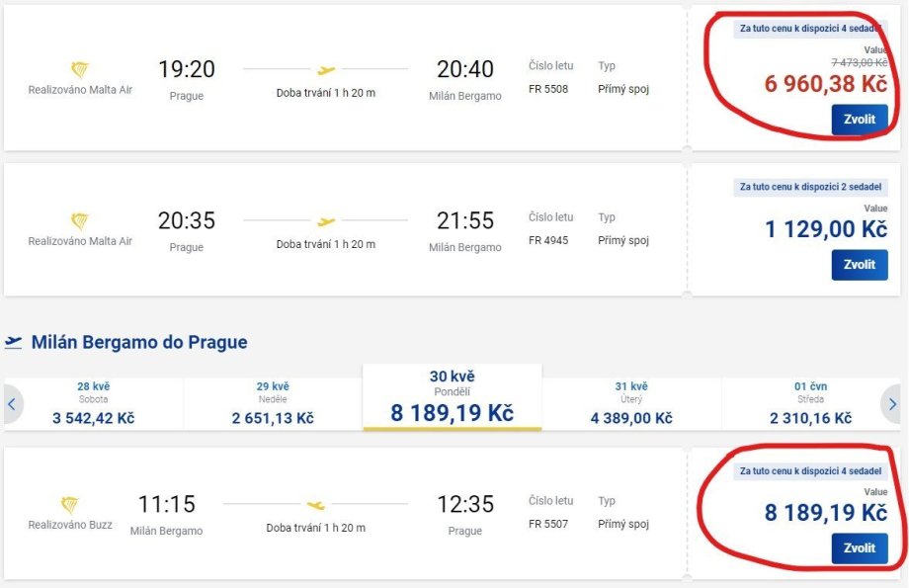Show earlier dates with left arrow
Image resolution: width=909 pixels, height=588 pixels.
click(x=12, y=403)
